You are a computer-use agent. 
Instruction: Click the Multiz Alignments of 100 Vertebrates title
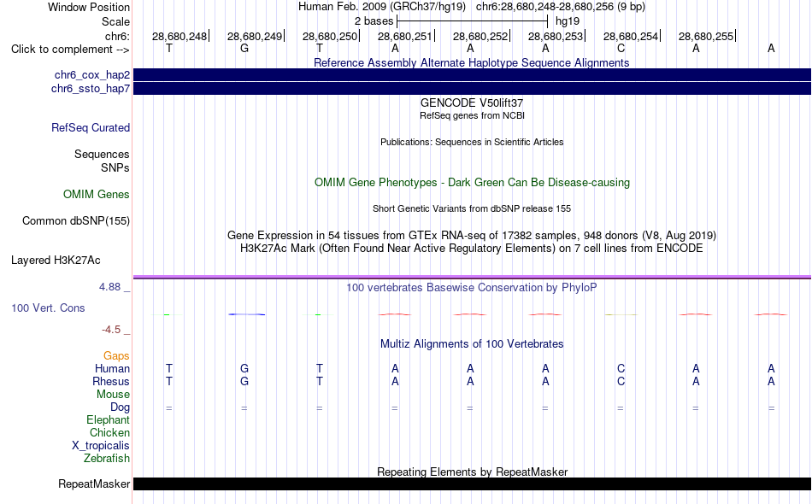pos(472,344)
